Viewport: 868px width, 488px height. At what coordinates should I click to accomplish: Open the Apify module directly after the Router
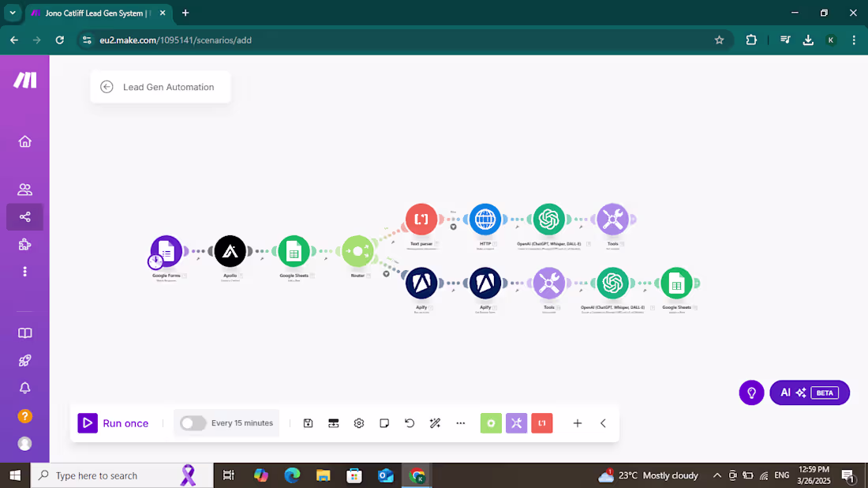pos(421,283)
